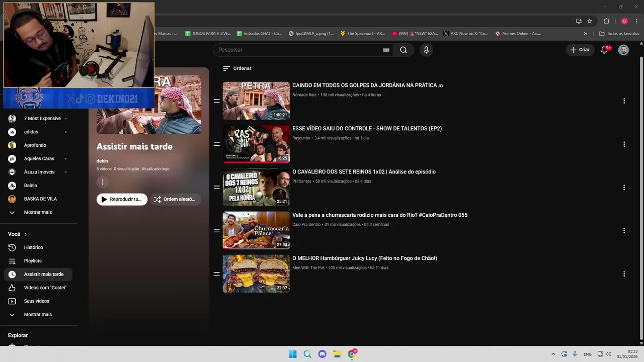
Task: Open options for Jordânia video
Action: [x=624, y=101]
